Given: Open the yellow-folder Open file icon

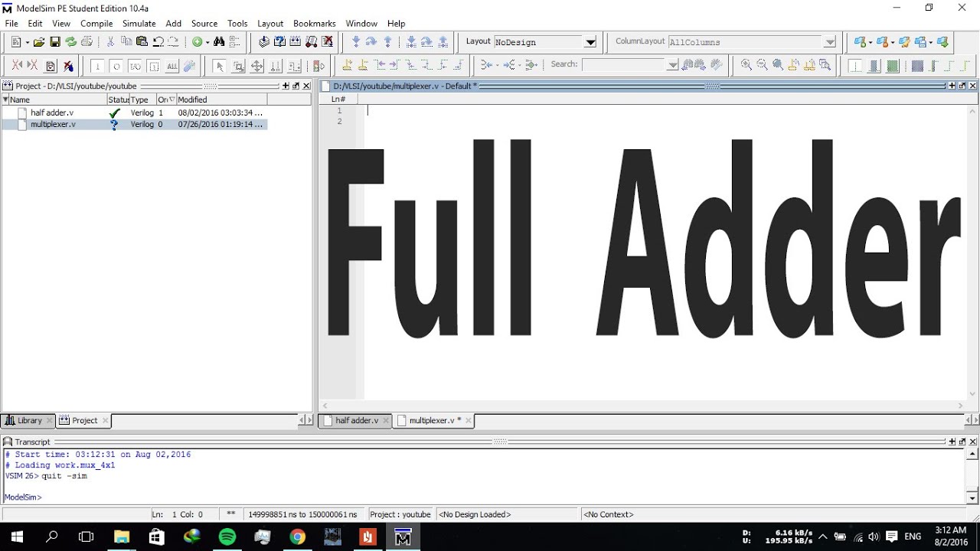Looking at the screenshot, I should [39, 42].
